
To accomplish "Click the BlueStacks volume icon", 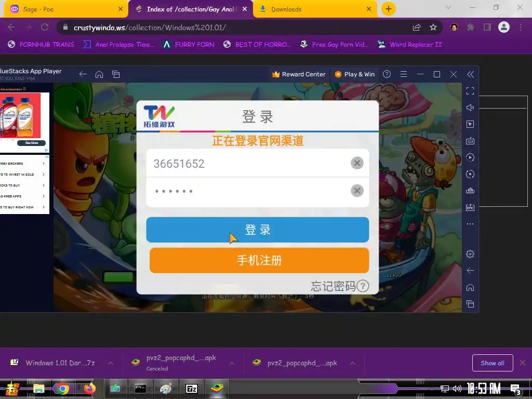I will click(x=470, y=108).
